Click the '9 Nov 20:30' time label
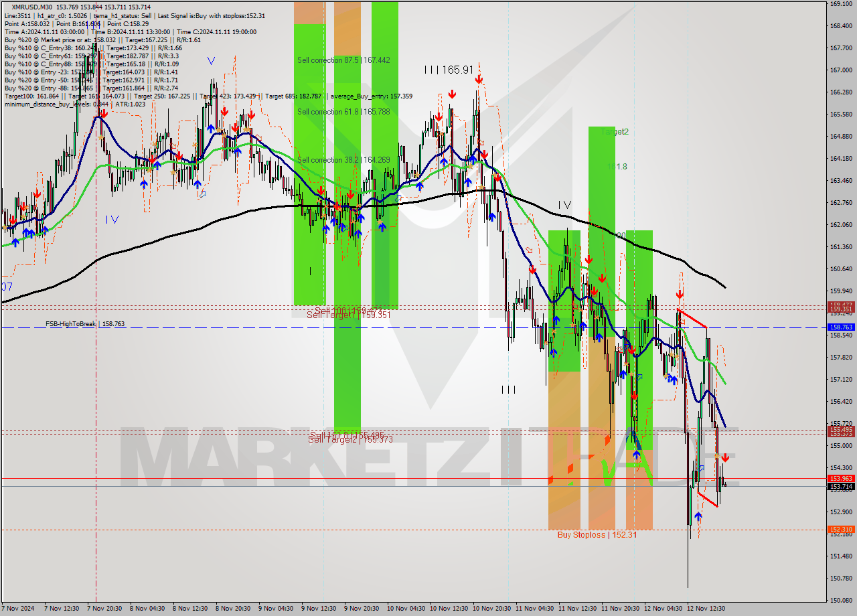 [x=362, y=609]
